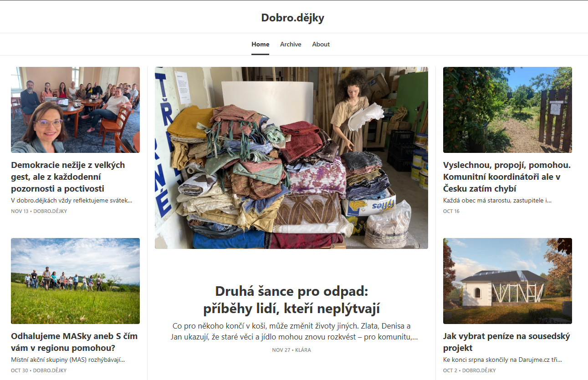Open the Archive tab
This screenshot has height=380, width=588.
click(291, 44)
